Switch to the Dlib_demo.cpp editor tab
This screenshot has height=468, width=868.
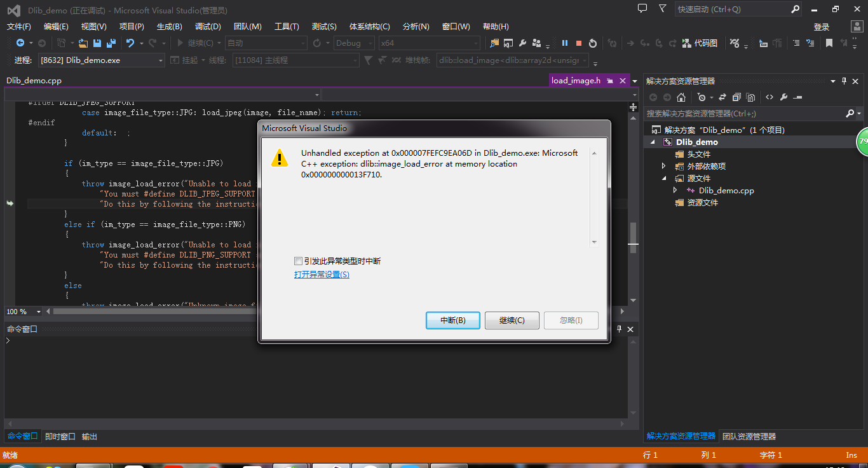pyautogui.click(x=34, y=81)
